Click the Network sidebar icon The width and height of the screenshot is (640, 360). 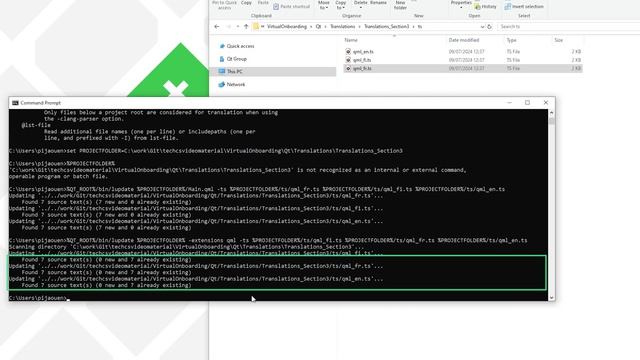[222, 84]
